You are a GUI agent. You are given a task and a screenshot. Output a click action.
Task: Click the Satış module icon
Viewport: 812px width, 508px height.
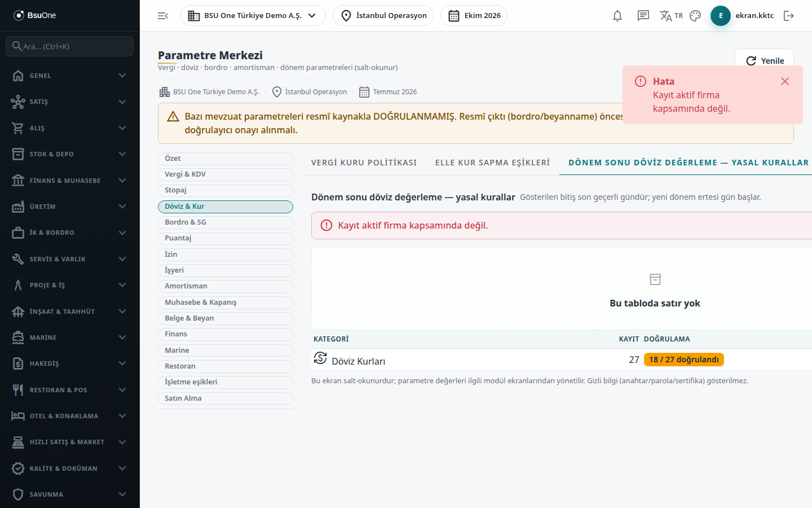point(18,102)
